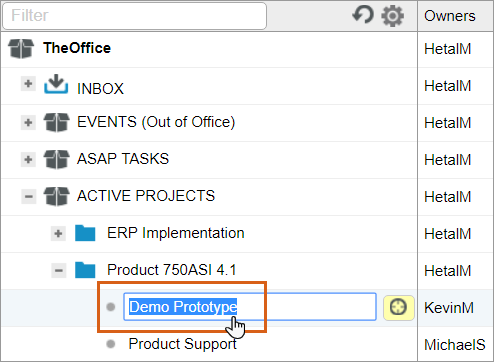Select the Product Support item
Viewport: 494px width, 362px height.
click(x=183, y=344)
